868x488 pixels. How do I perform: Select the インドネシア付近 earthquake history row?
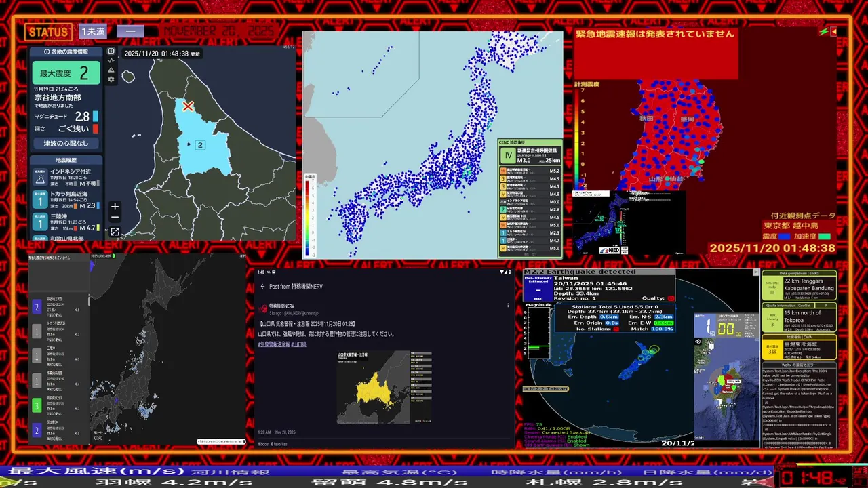point(66,176)
